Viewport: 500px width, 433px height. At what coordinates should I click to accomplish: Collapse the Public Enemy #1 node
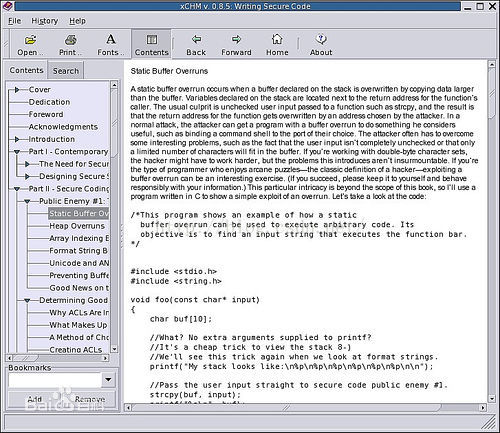(27, 201)
